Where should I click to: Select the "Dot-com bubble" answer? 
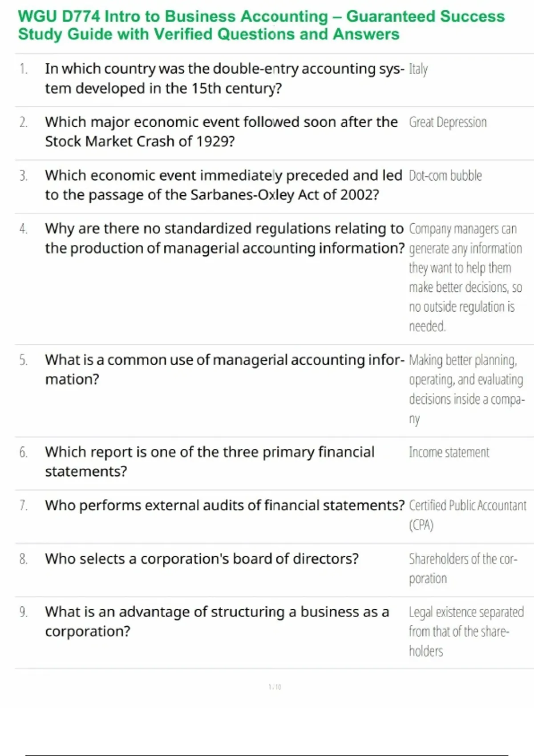point(445,176)
